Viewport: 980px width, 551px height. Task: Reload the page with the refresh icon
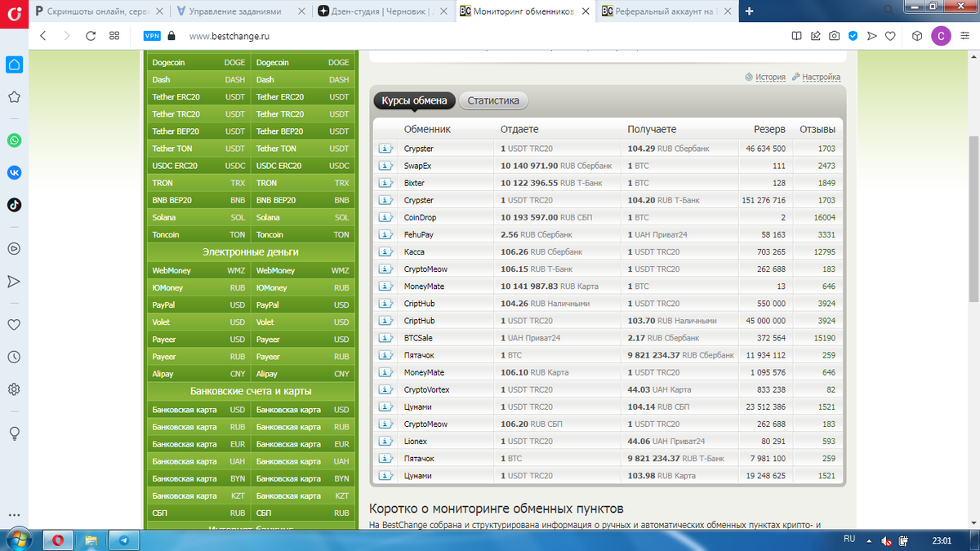[x=91, y=36]
